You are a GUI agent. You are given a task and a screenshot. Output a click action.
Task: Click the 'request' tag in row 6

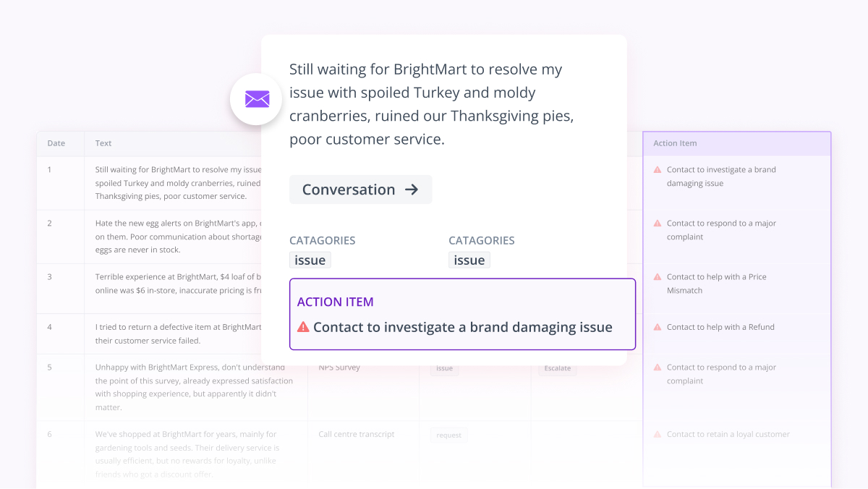click(449, 435)
